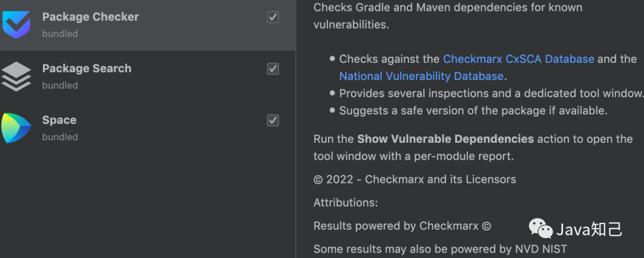This screenshot has height=258, width=644.
Task: Click the Java知己 watermark text
Action: 589,229
